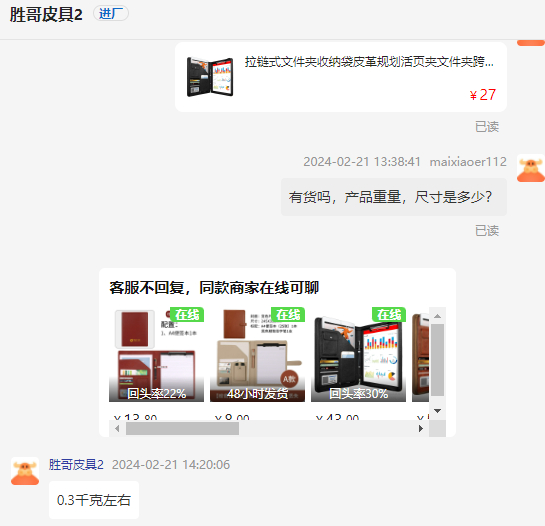Click right arrow of horizontal product scrollbar

pos(421,429)
